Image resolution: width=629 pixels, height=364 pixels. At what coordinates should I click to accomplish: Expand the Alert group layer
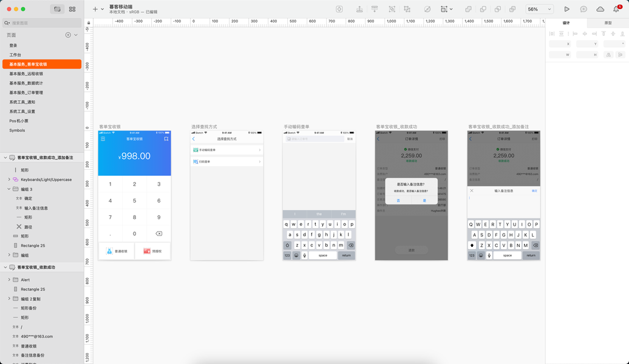click(x=9, y=280)
